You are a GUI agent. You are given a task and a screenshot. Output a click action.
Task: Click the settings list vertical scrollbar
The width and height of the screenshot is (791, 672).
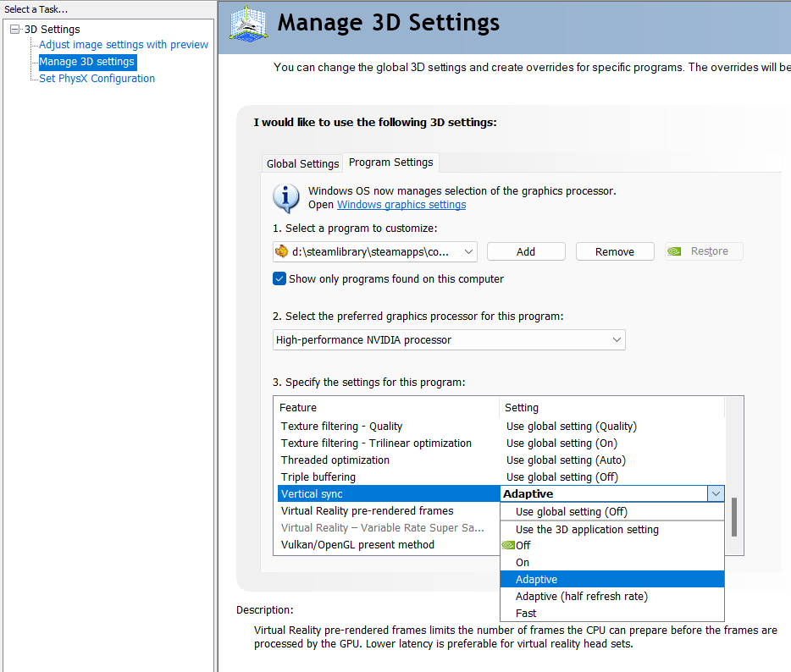[x=733, y=515]
